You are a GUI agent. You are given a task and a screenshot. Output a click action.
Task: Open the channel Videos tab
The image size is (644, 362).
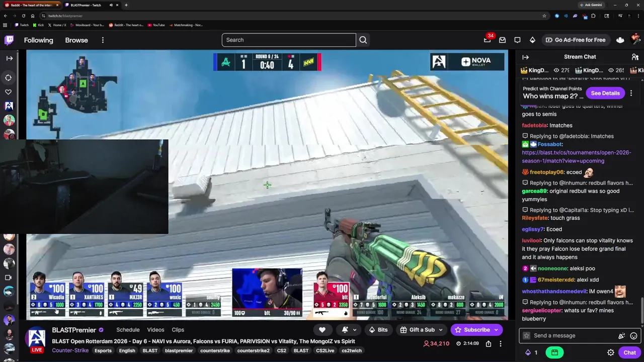(155, 330)
